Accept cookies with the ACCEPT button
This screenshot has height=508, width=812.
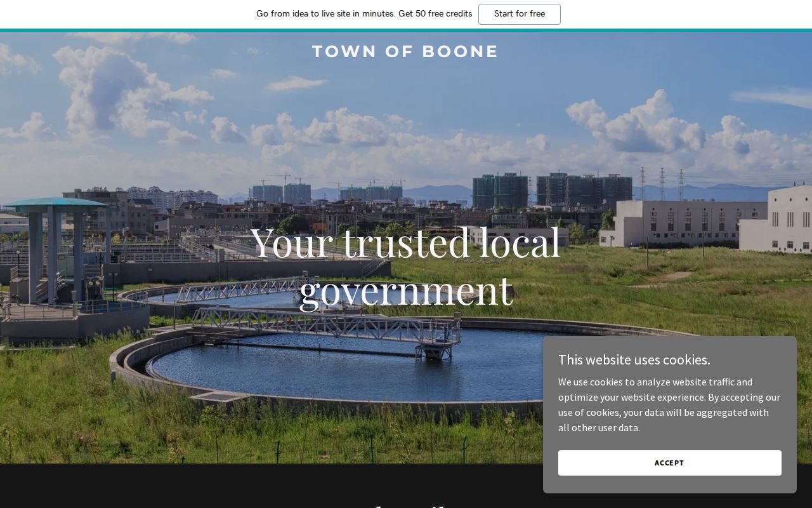pyautogui.click(x=669, y=463)
